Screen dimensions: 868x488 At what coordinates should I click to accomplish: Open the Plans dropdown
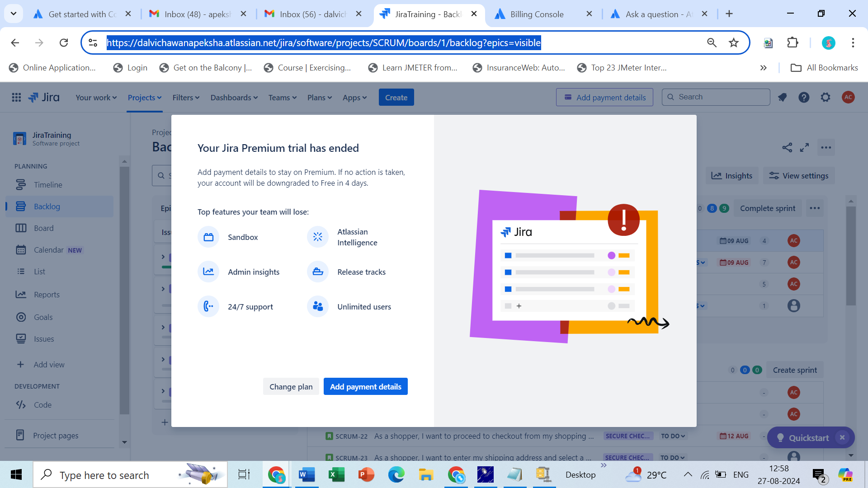[319, 97]
